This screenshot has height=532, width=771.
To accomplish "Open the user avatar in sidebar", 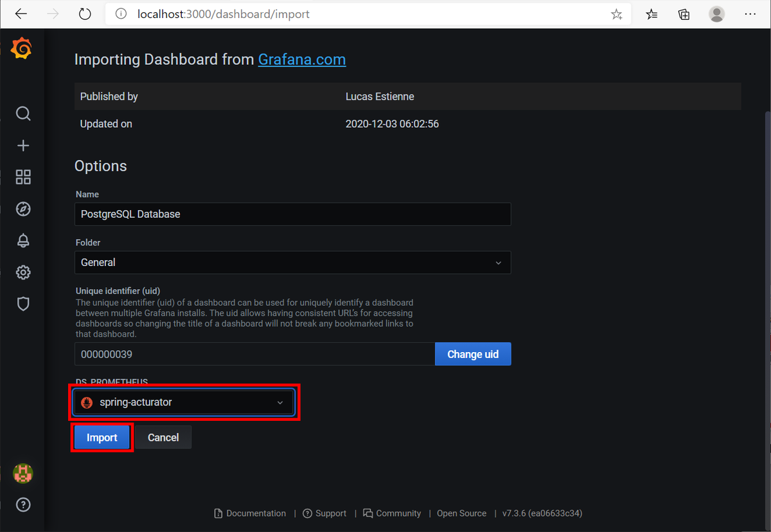I will click(x=23, y=474).
